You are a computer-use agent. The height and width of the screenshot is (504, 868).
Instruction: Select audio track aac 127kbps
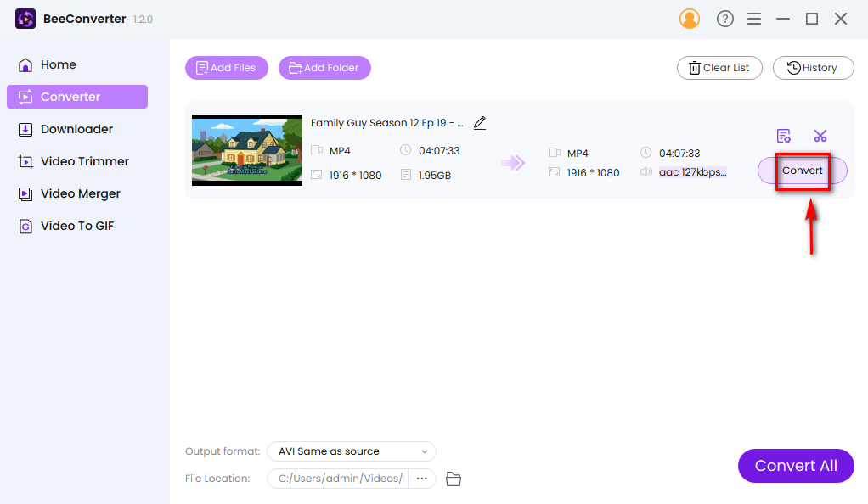[692, 172]
